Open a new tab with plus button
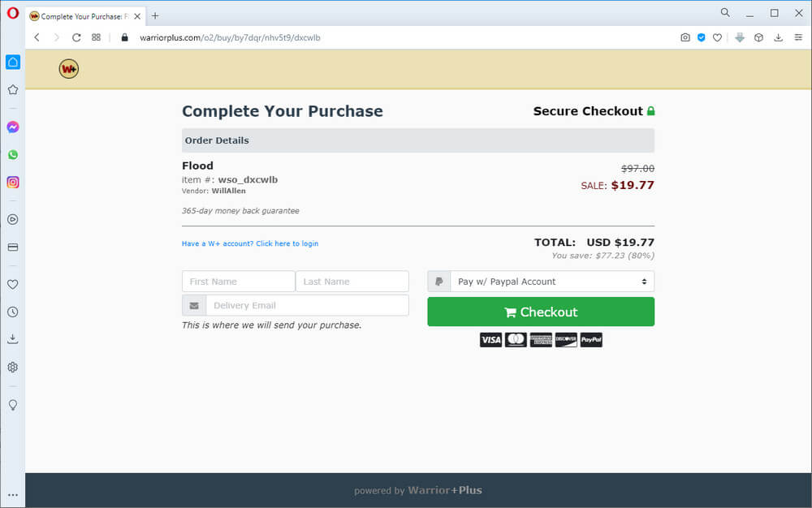This screenshot has height=508, width=812. (155, 16)
